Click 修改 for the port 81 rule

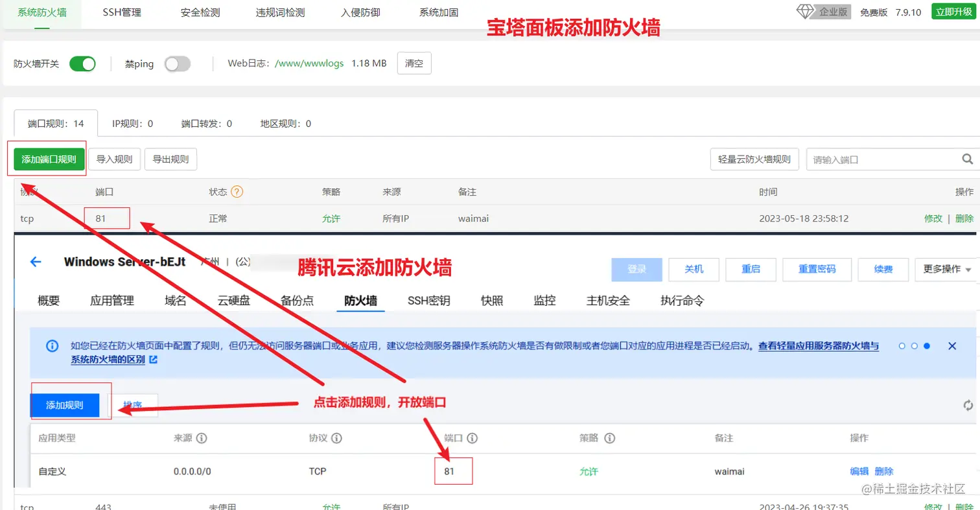(x=933, y=218)
